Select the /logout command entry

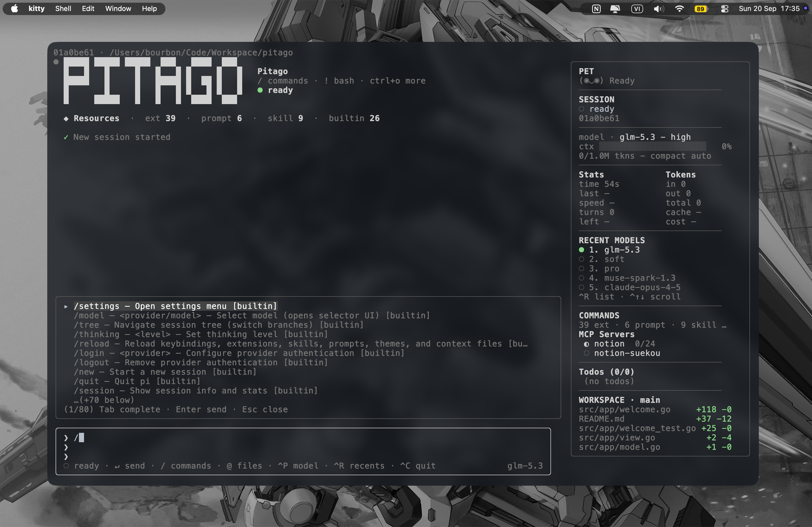(201, 362)
